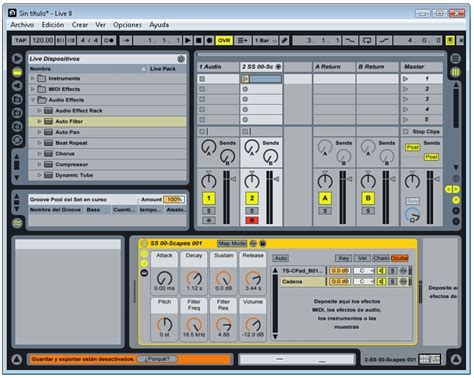Screen dimensions: 474x378
Task: Click the browser search icon beside Live Dispositivos
Action: coord(181,59)
